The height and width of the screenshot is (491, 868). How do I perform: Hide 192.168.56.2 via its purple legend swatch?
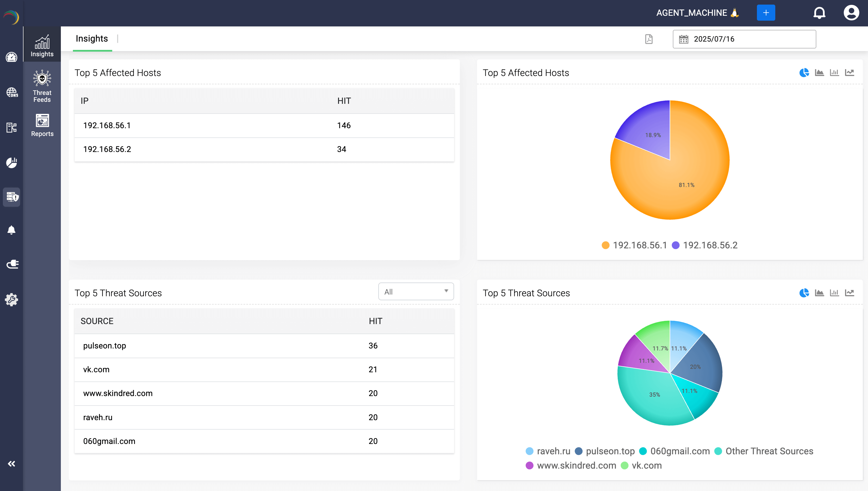pyautogui.click(x=675, y=246)
